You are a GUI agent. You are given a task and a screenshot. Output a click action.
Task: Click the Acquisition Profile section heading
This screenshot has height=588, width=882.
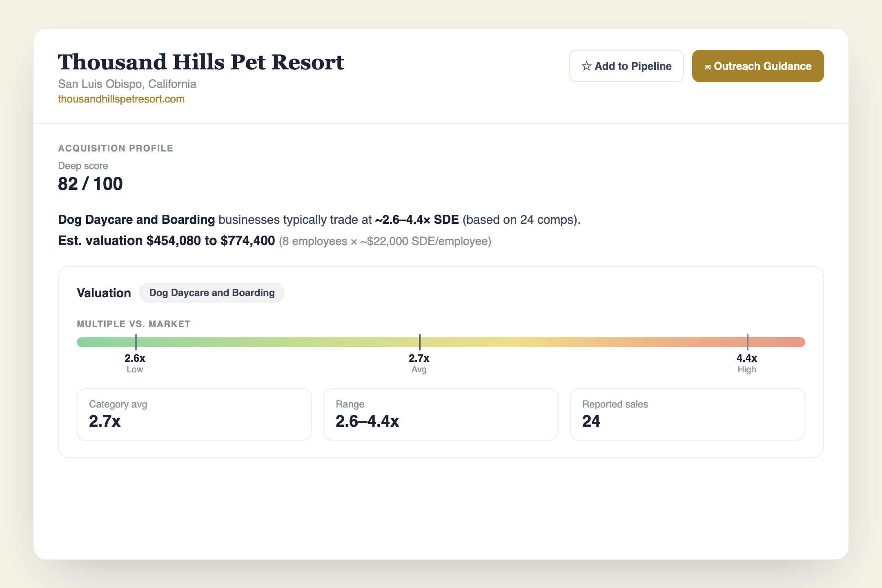(116, 148)
